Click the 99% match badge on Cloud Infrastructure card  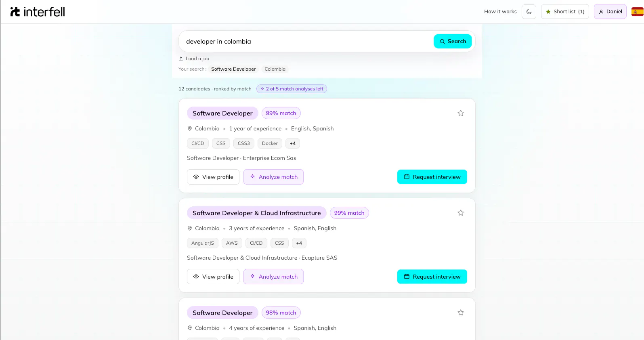(349, 213)
